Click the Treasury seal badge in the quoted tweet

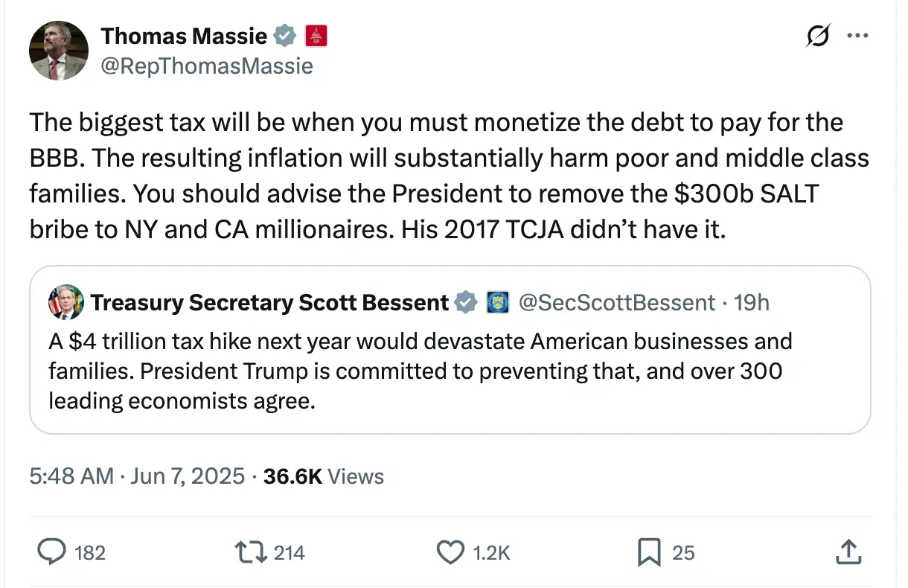(497, 303)
